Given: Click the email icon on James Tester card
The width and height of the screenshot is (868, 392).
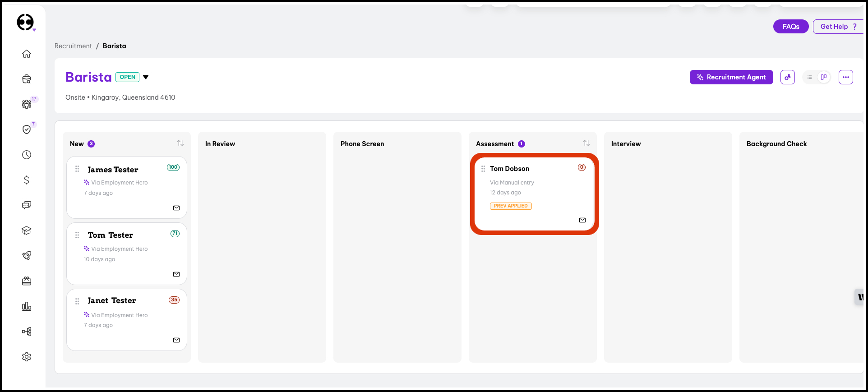Looking at the screenshot, I should (x=176, y=208).
